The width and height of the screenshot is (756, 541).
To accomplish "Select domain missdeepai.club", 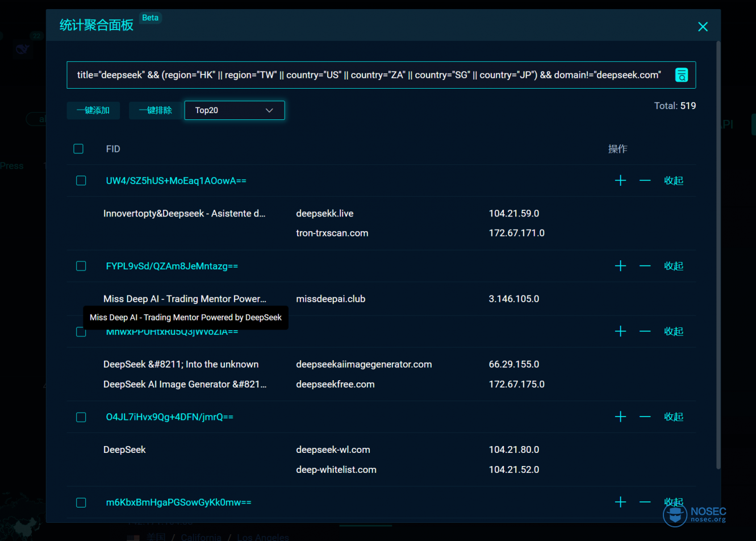I will point(331,299).
